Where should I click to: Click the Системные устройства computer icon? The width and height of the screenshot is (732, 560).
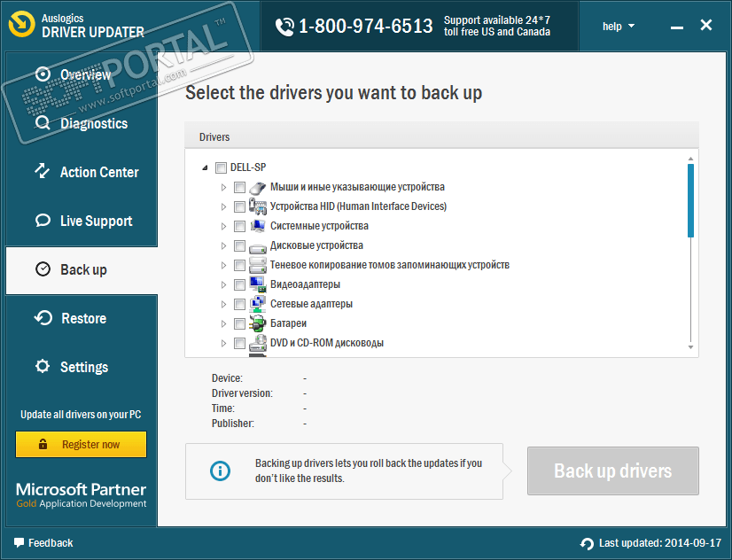(x=258, y=226)
